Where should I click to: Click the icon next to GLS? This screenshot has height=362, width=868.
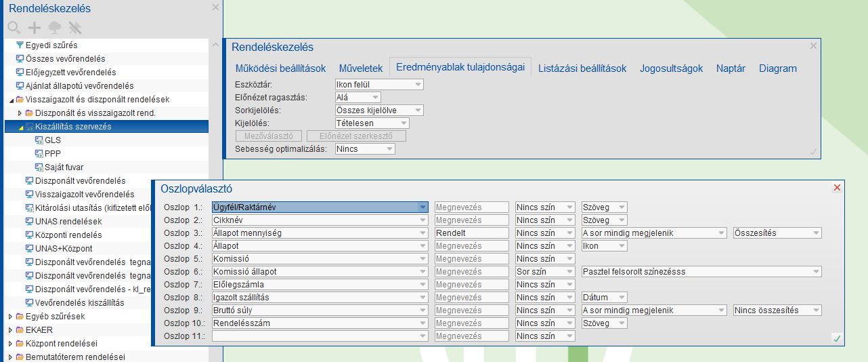pyautogui.click(x=39, y=140)
